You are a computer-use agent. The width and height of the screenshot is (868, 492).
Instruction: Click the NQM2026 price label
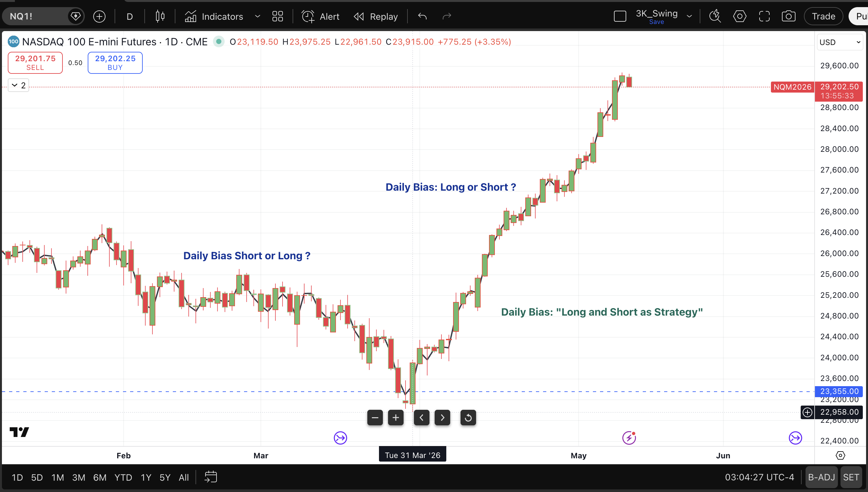click(x=792, y=87)
